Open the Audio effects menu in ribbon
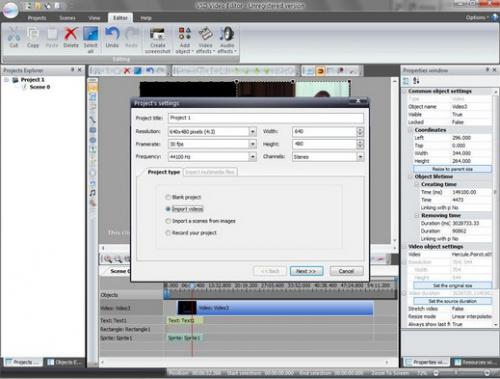500x379 pixels. pos(227,40)
